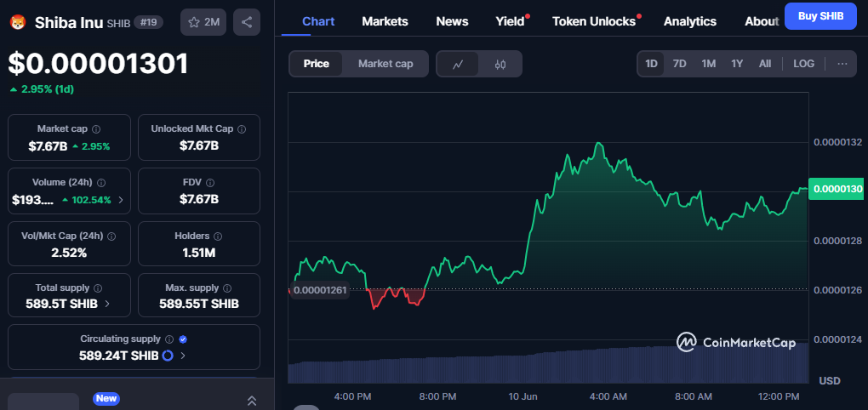Click the Shiba Inu coin logo
This screenshot has width=868, height=410.
pos(18,22)
